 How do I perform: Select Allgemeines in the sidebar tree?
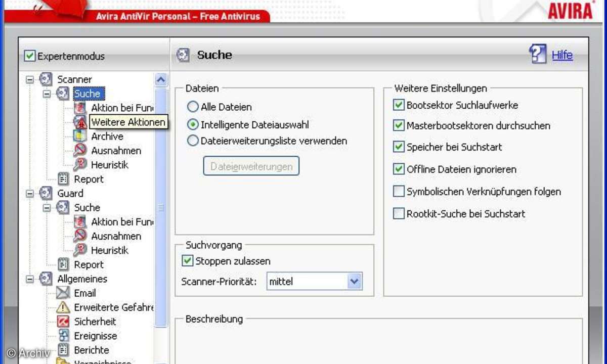coord(82,279)
